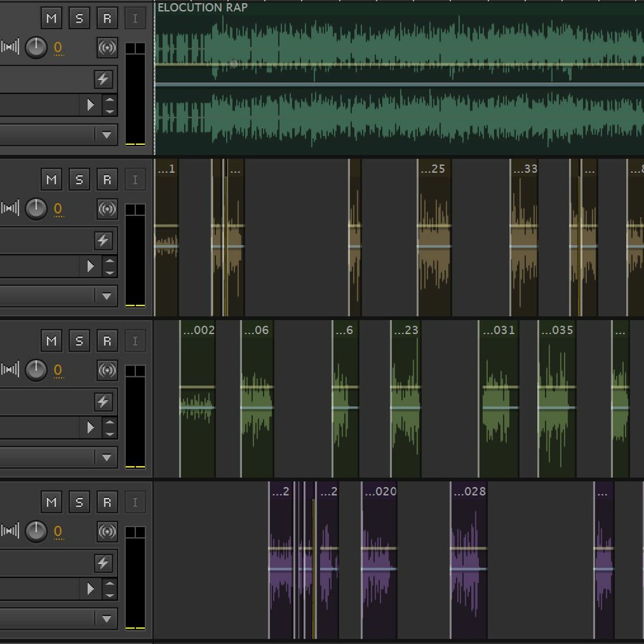Mute the ELOCUTION RAP track
Viewport: 644px width, 644px height.
[x=51, y=18]
